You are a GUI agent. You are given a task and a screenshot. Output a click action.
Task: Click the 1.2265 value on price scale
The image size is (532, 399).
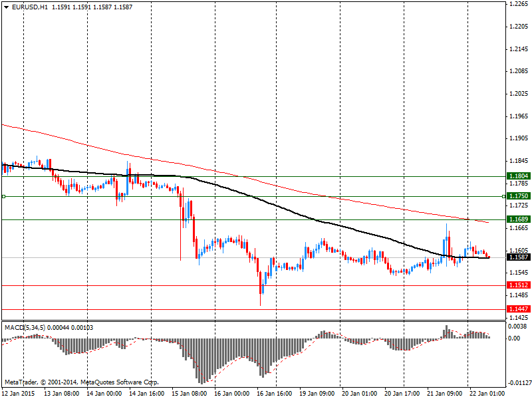pyautogui.click(x=519, y=4)
